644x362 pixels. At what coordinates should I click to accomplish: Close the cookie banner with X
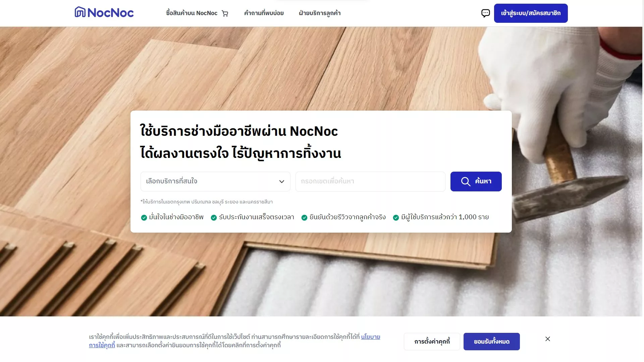[548, 339]
